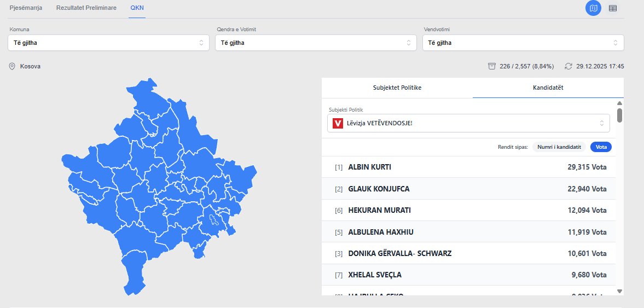Switch to table view icon

613,8
